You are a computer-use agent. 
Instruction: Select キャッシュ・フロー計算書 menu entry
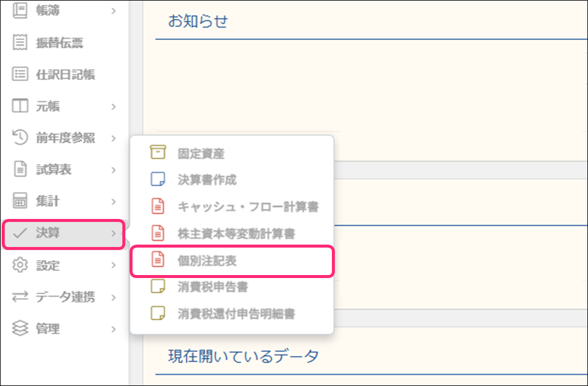click(x=248, y=207)
